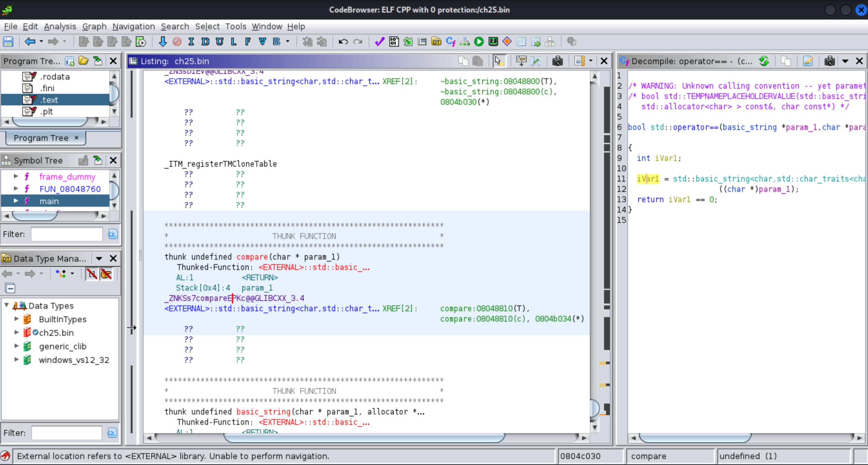The height and width of the screenshot is (465, 868).
Task: Expand the ch25.bin data types archive
Action: 16,332
